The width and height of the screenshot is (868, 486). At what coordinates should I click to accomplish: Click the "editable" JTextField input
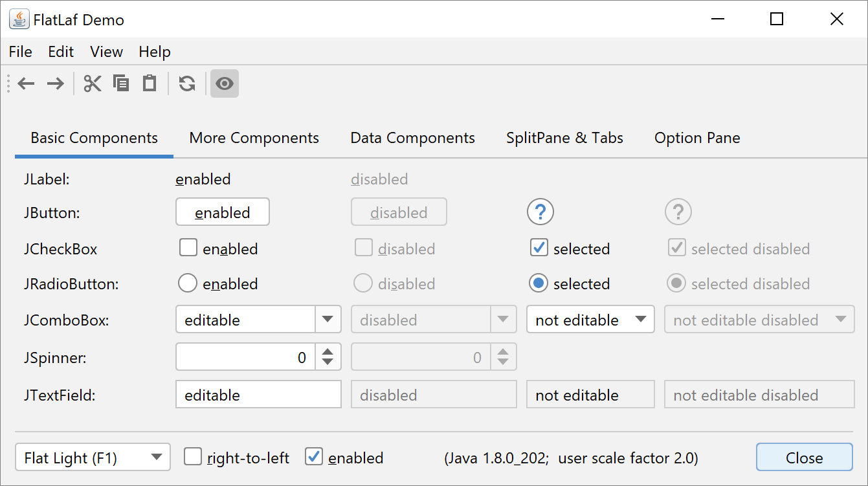(258, 395)
